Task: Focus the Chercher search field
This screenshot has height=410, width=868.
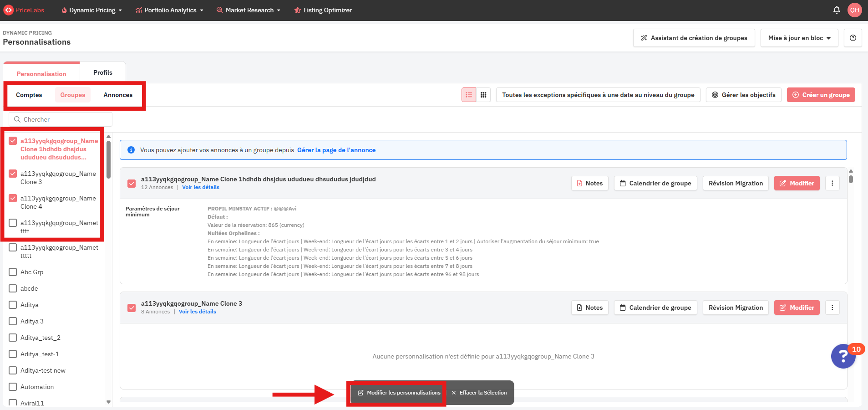Action: pos(61,119)
